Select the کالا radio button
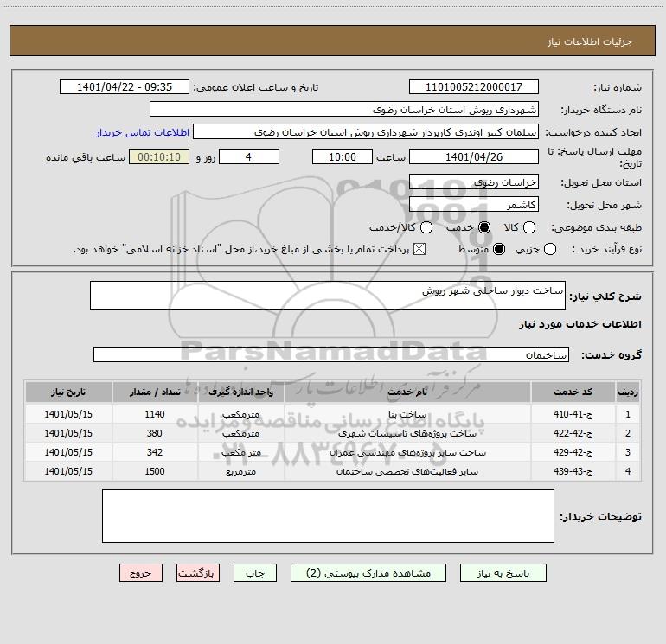 pyautogui.click(x=528, y=227)
